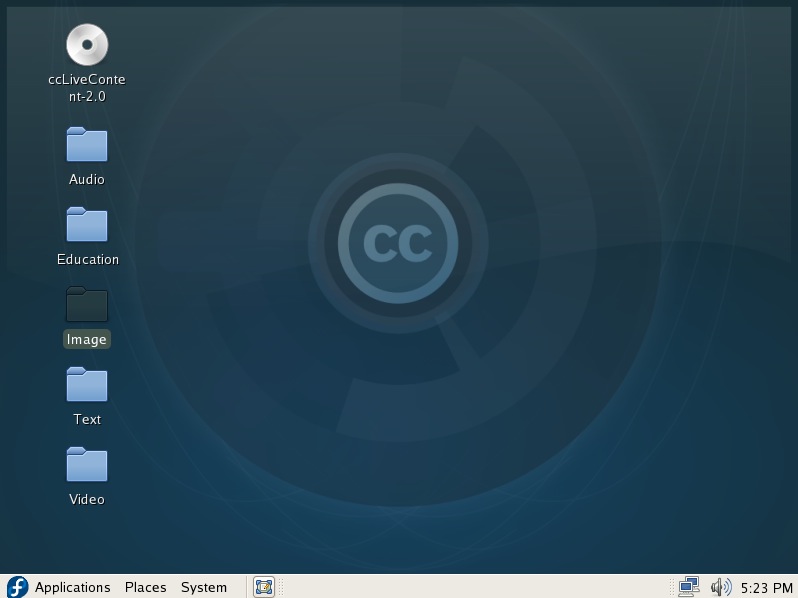Open the Places menu
Viewport: 798px width, 598px height.
(146, 587)
